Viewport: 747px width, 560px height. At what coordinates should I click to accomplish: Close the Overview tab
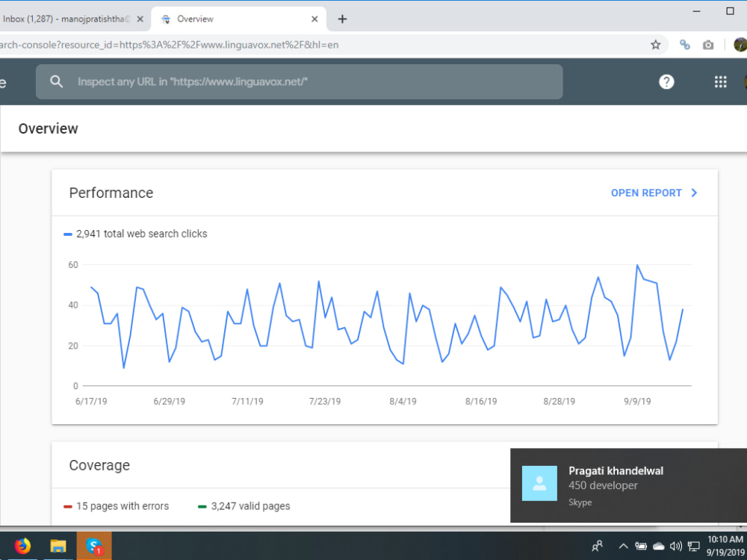click(x=314, y=19)
